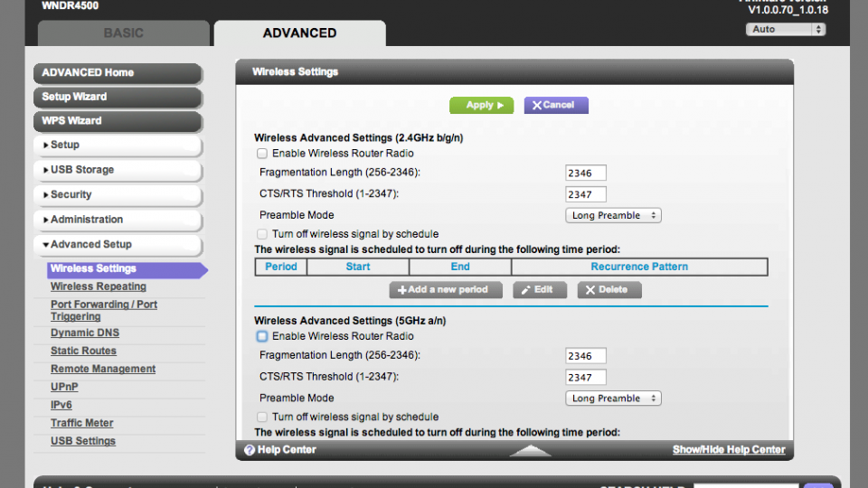Click the WNDR4500 model name
Viewport: 868px width, 488px height.
tap(71, 6)
